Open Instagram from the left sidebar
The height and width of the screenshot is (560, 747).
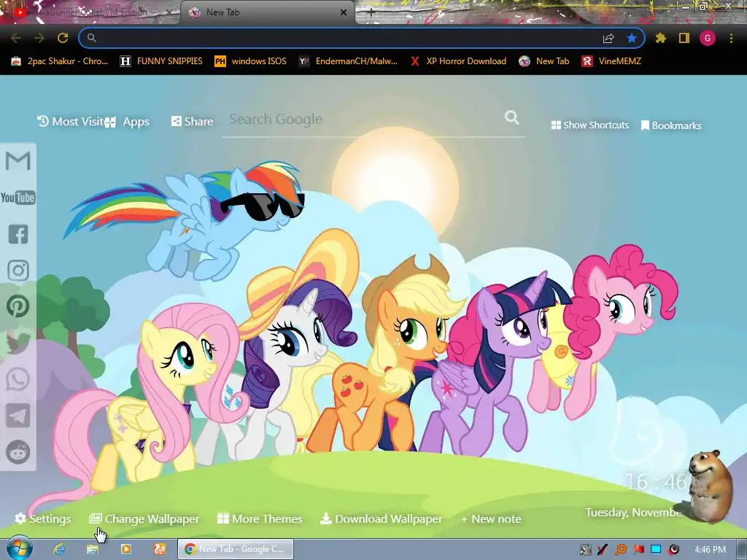pos(18,271)
